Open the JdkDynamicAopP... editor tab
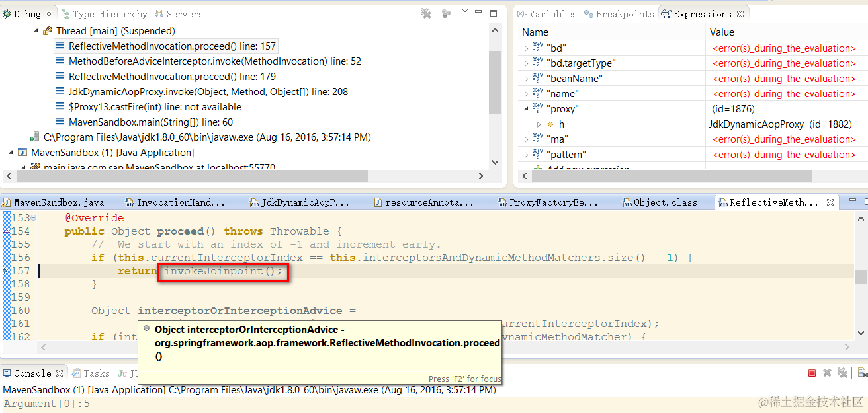The height and width of the screenshot is (413, 868). [299, 202]
